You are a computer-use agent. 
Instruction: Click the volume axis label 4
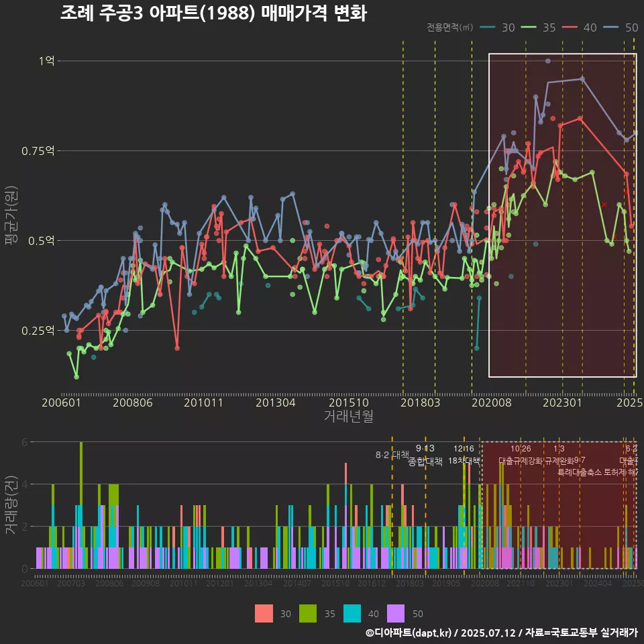tap(25, 484)
